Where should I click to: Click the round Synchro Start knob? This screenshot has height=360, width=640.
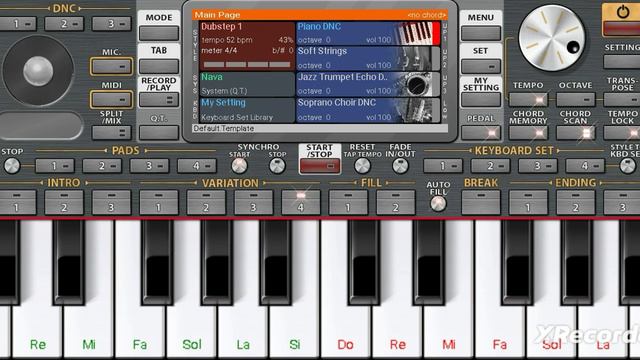[239, 166]
